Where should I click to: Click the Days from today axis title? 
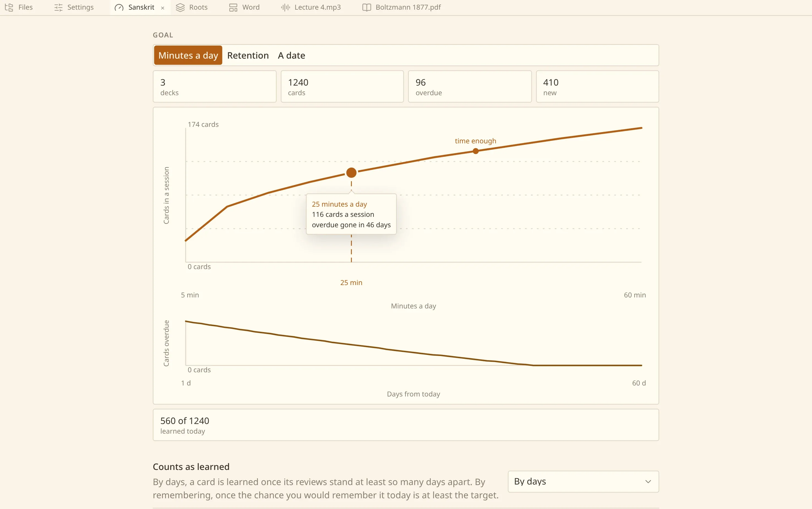click(413, 394)
